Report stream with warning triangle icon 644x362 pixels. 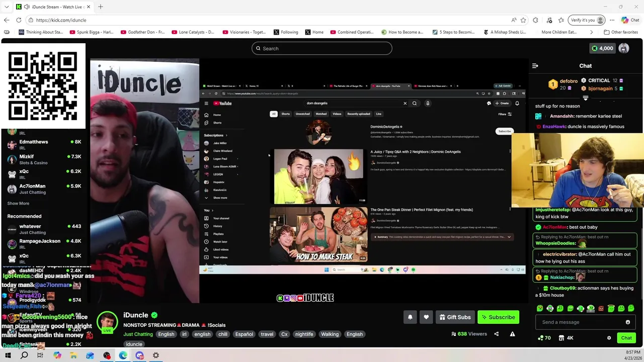coord(512,334)
